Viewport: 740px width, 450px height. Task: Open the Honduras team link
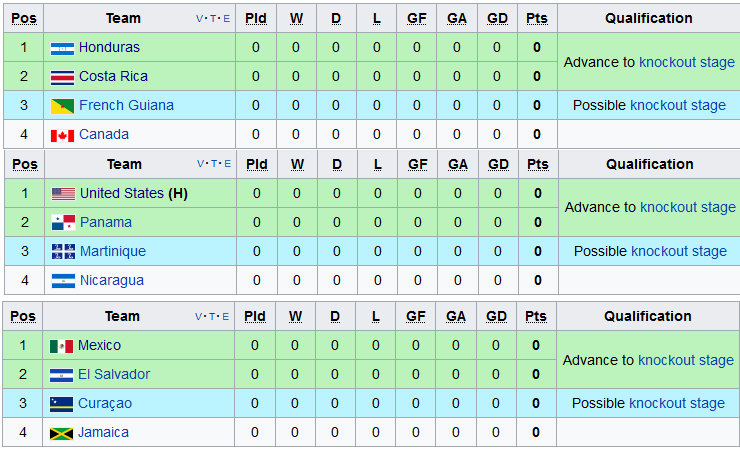click(109, 47)
